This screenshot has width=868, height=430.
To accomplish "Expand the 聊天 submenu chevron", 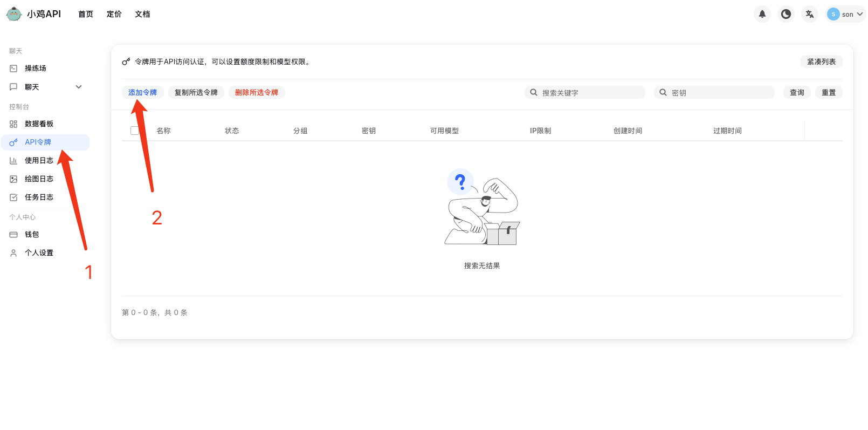I will (x=79, y=87).
